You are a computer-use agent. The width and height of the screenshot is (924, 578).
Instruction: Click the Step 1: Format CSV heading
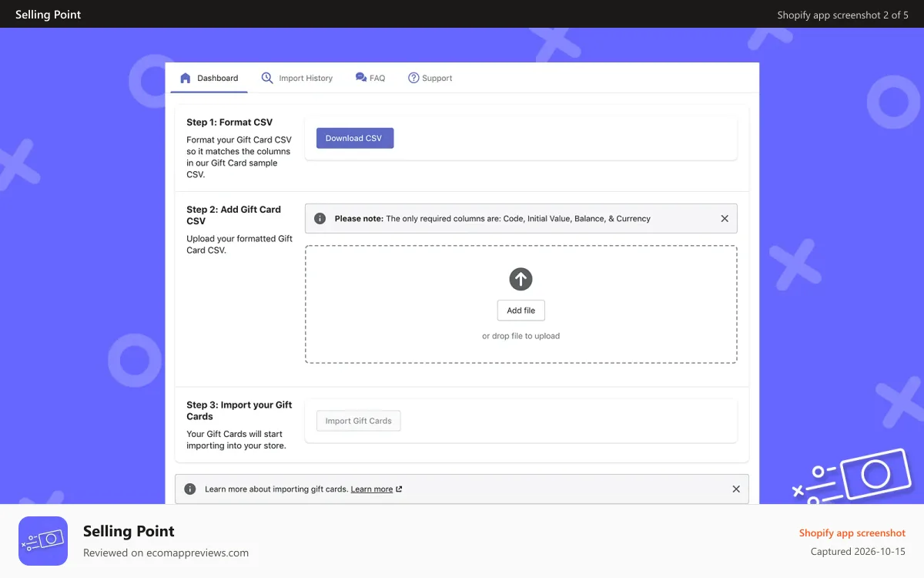click(x=229, y=122)
